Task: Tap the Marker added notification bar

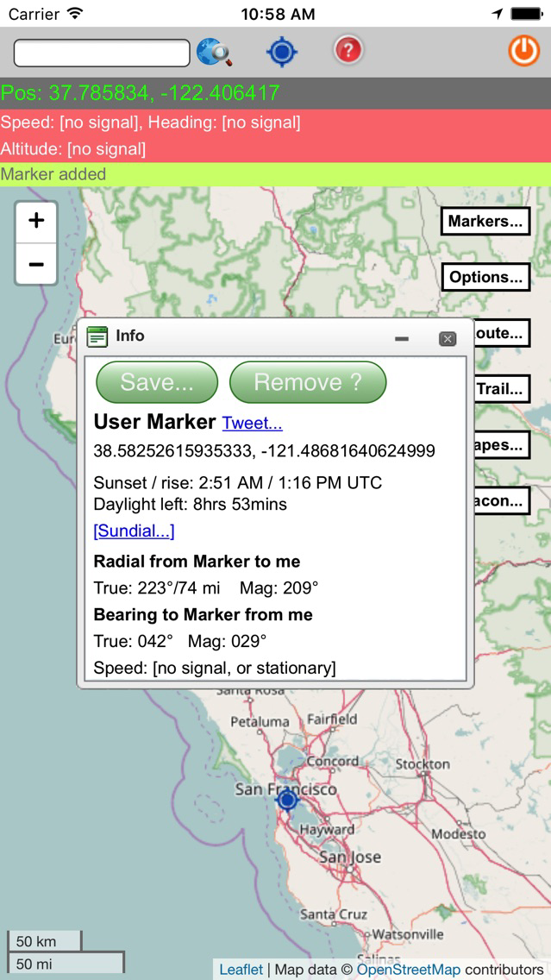Action: click(276, 174)
